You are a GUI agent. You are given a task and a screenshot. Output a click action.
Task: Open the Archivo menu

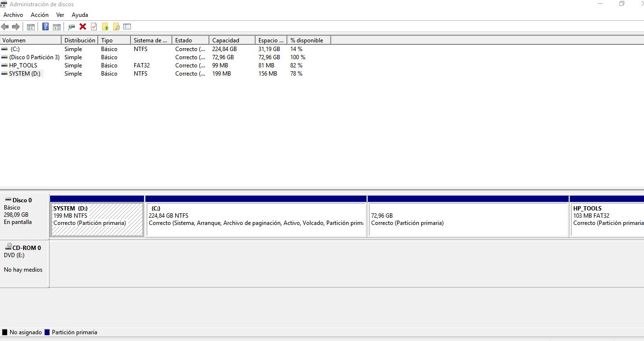(x=13, y=15)
